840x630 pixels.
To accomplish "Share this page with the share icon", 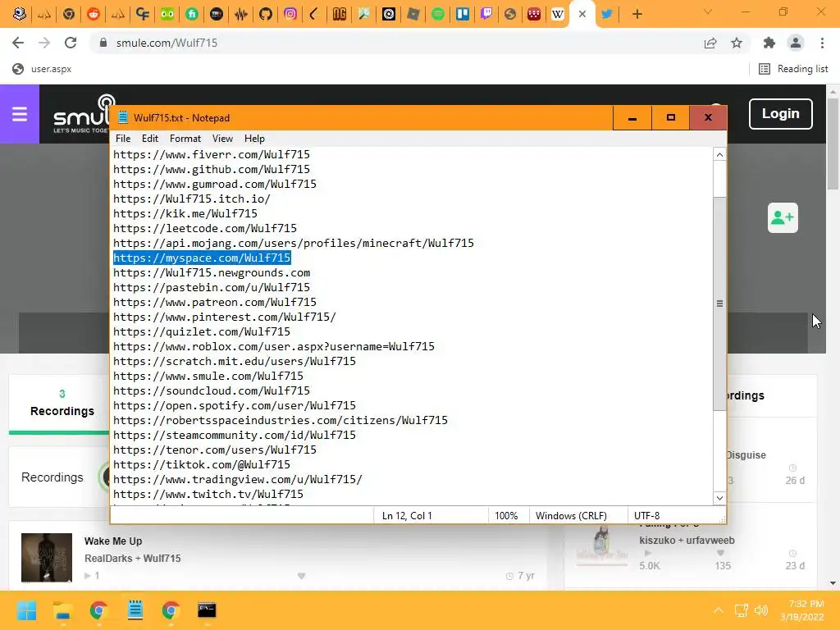I will pyautogui.click(x=710, y=43).
